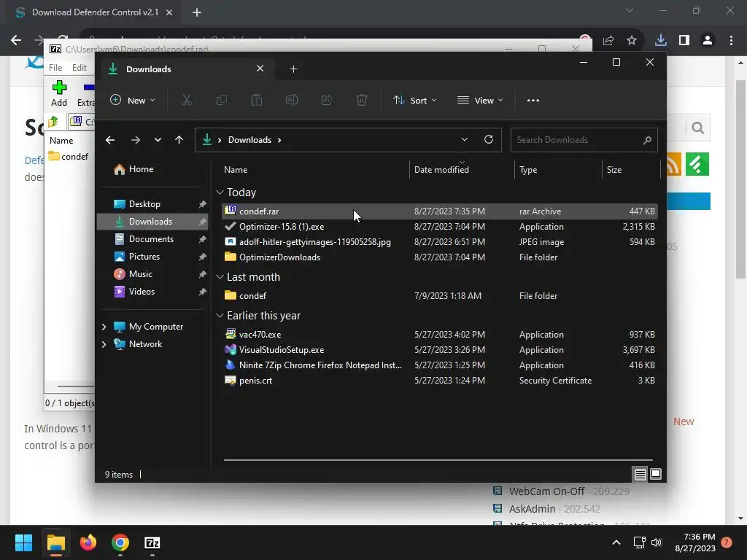This screenshot has width=747, height=560.
Task: Click Chrome's downloads arrow icon
Action: [x=660, y=41]
